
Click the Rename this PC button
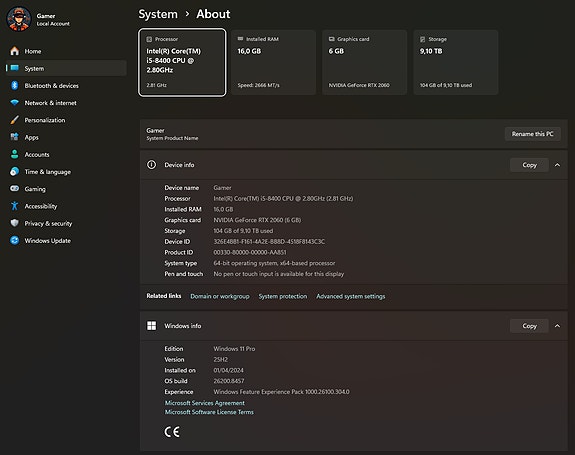tap(532, 134)
